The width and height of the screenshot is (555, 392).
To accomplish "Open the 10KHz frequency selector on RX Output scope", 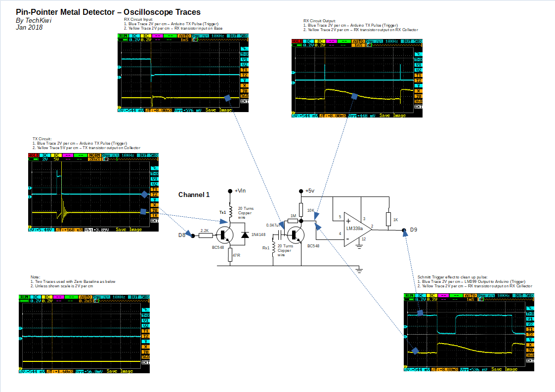I will click(x=391, y=41).
